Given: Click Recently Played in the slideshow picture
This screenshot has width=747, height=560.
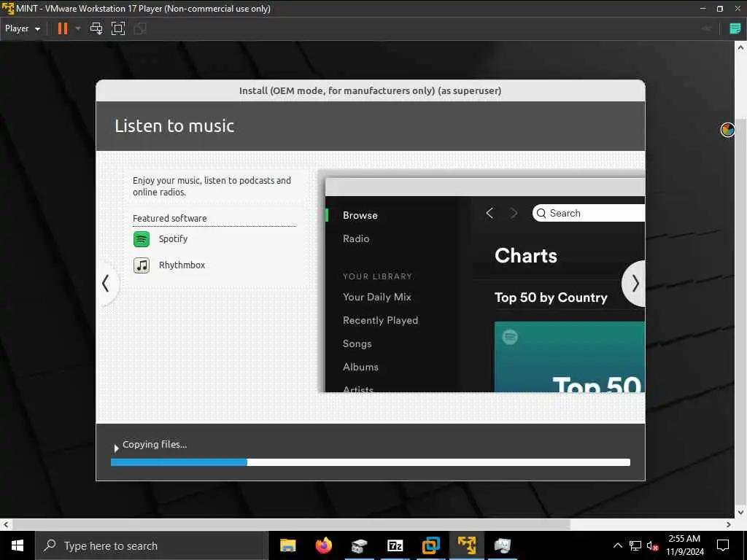Looking at the screenshot, I should 380,321.
